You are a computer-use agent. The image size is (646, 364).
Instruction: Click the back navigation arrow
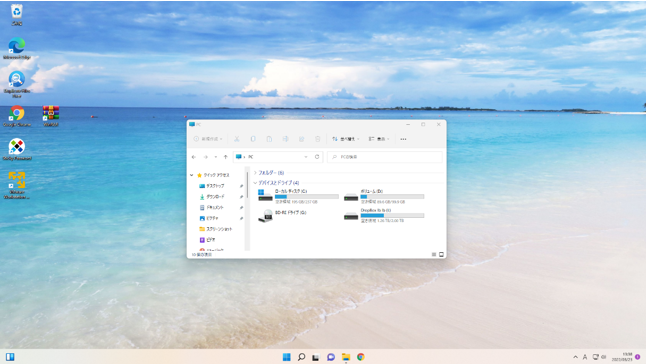tap(194, 157)
